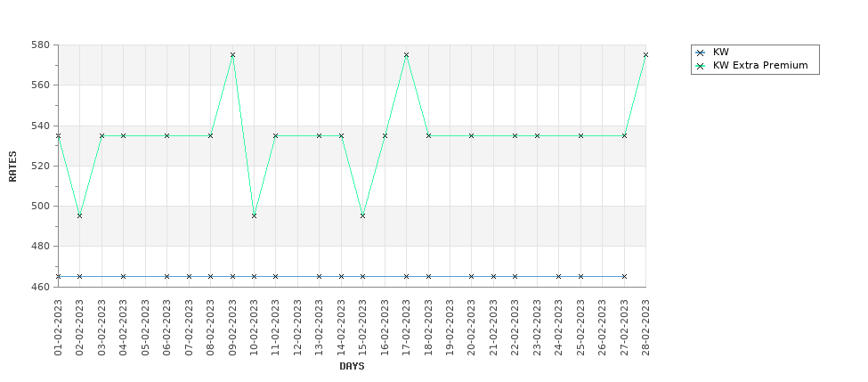The width and height of the screenshot is (868, 382).
Task: Click the green KW Extra Premium legend marker
Action: click(701, 66)
